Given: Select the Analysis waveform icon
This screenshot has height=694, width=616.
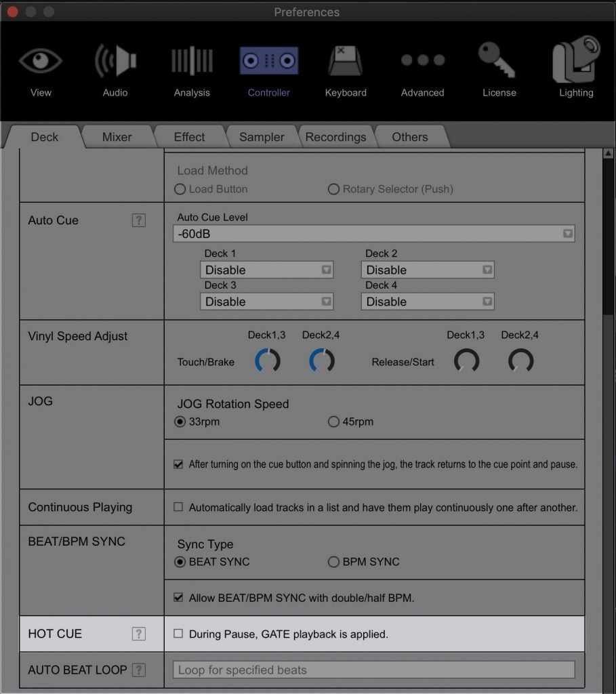Looking at the screenshot, I should 192,62.
